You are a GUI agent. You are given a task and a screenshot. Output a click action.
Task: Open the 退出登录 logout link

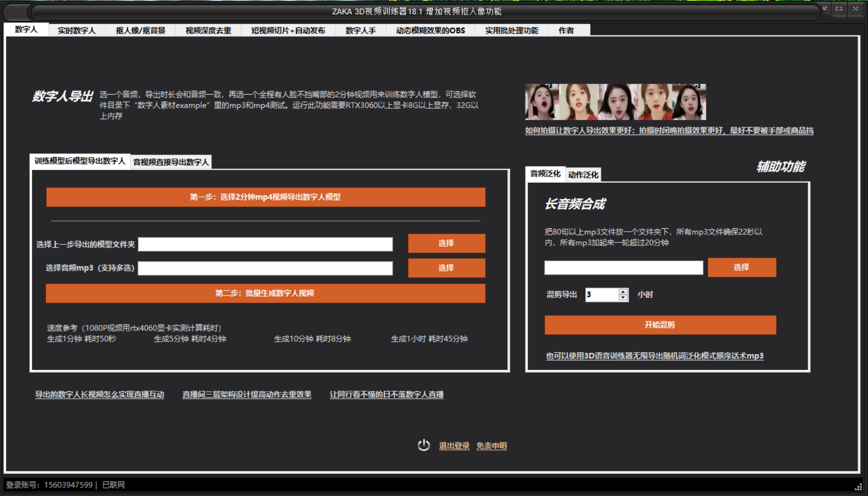click(x=454, y=446)
